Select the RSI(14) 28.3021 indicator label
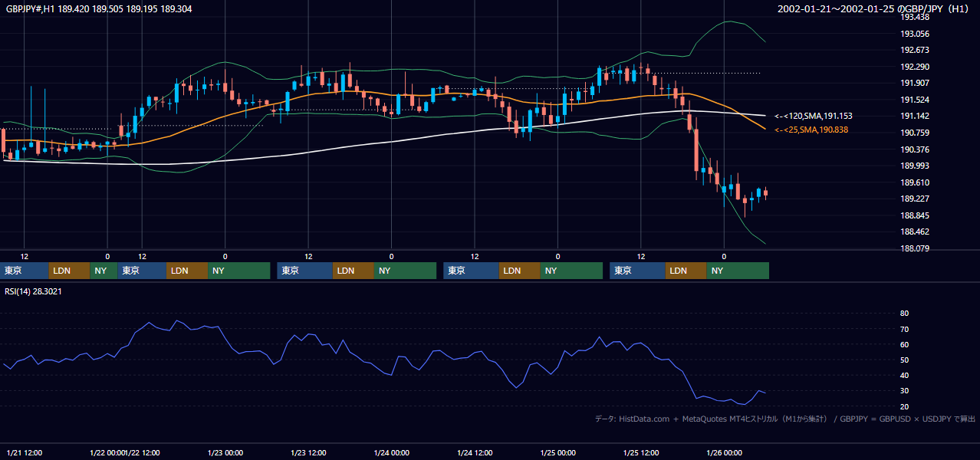 [x=34, y=291]
